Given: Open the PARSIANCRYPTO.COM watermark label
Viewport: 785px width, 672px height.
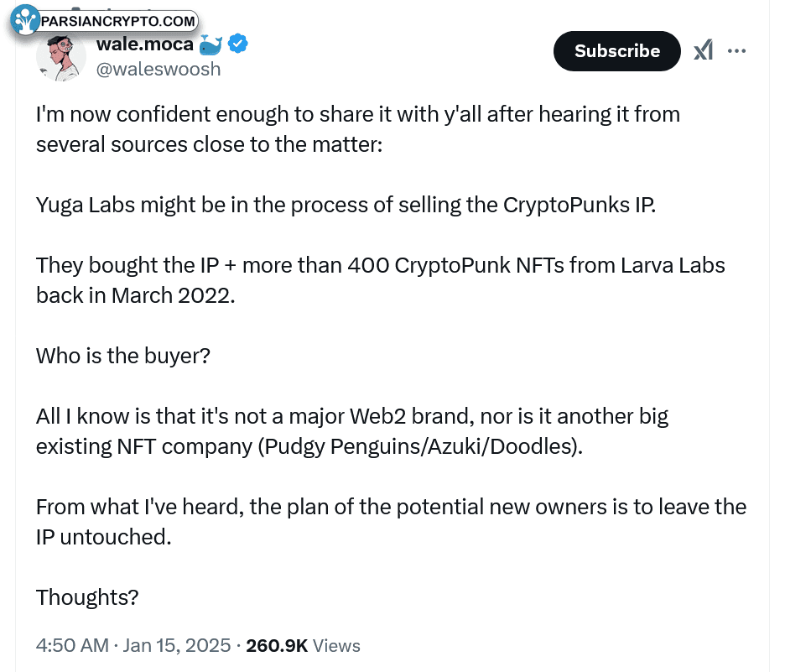Looking at the screenshot, I should tap(117, 22).
